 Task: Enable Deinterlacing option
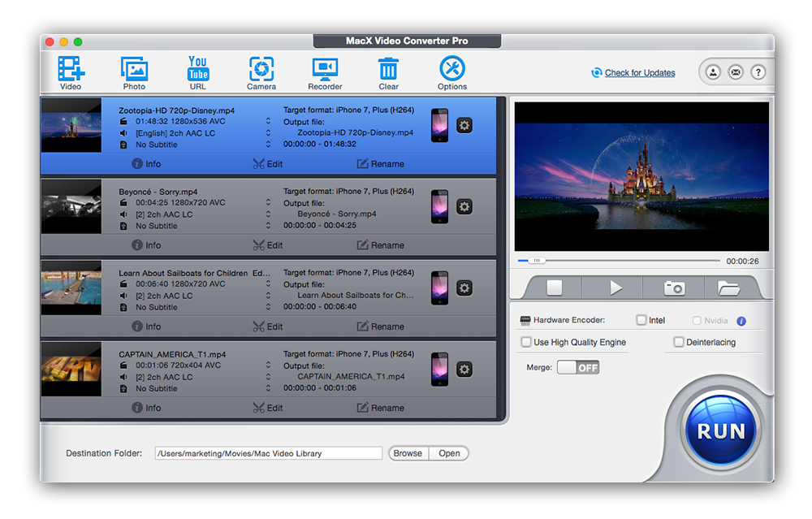[678, 342]
